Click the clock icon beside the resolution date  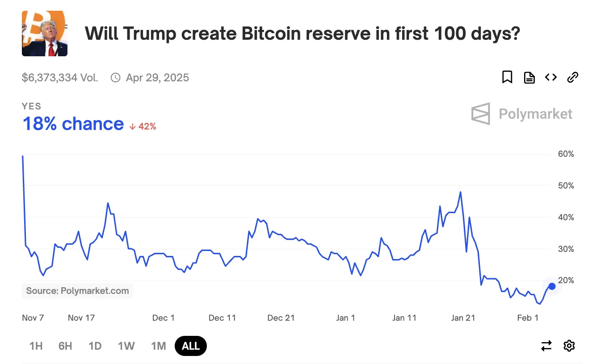point(115,77)
